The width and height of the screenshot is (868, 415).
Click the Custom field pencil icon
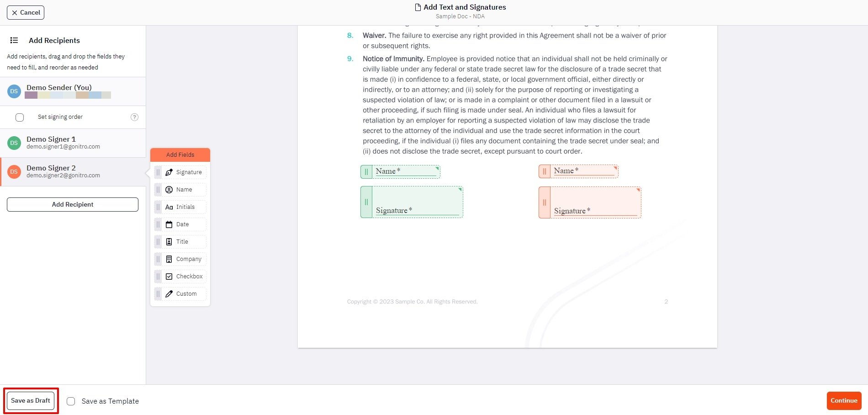pyautogui.click(x=169, y=294)
